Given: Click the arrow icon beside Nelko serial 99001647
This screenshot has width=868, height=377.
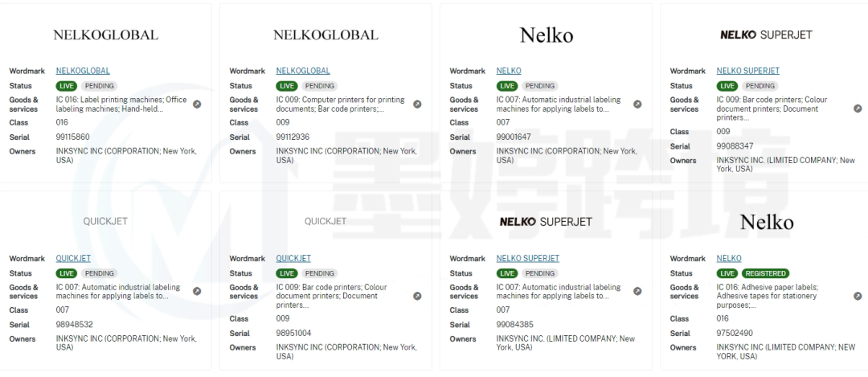Looking at the screenshot, I should click(637, 104).
